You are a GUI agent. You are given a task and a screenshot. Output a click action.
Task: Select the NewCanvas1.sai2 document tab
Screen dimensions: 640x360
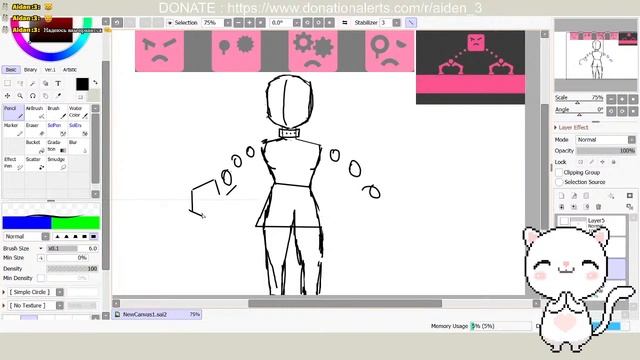click(x=157, y=314)
